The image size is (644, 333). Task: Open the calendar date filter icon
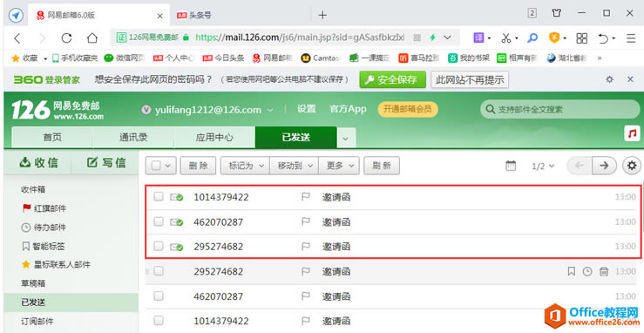click(511, 166)
